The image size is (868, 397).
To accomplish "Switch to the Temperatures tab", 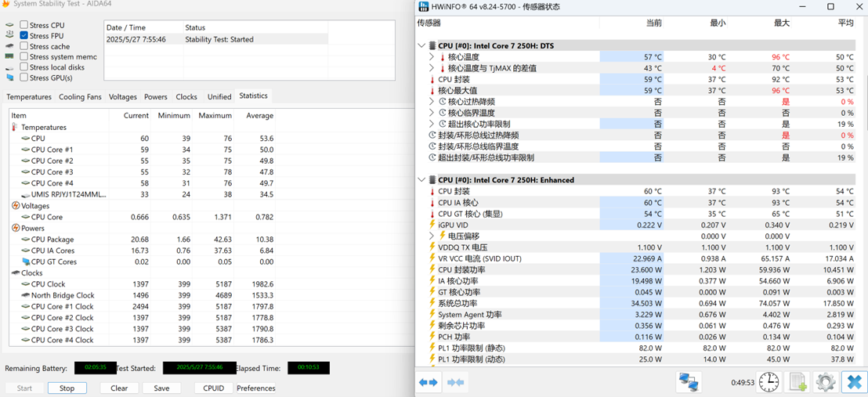I will [29, 96].
